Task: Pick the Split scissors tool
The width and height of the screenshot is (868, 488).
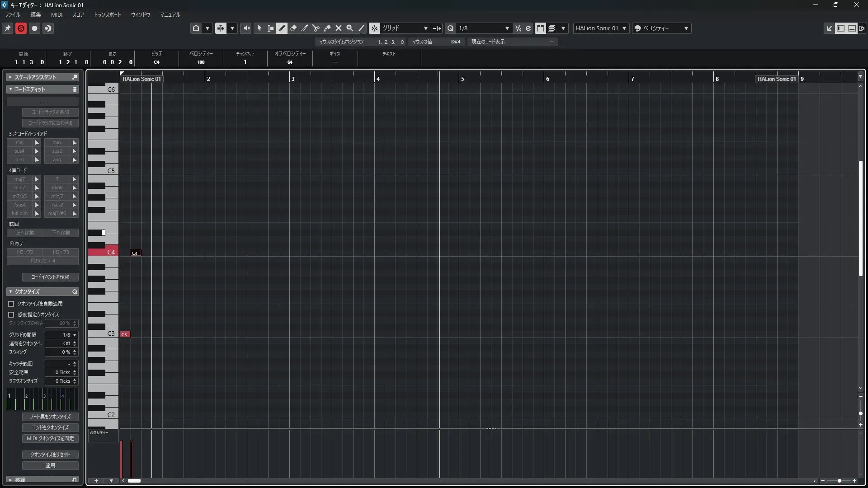Action: click(316, 28)
